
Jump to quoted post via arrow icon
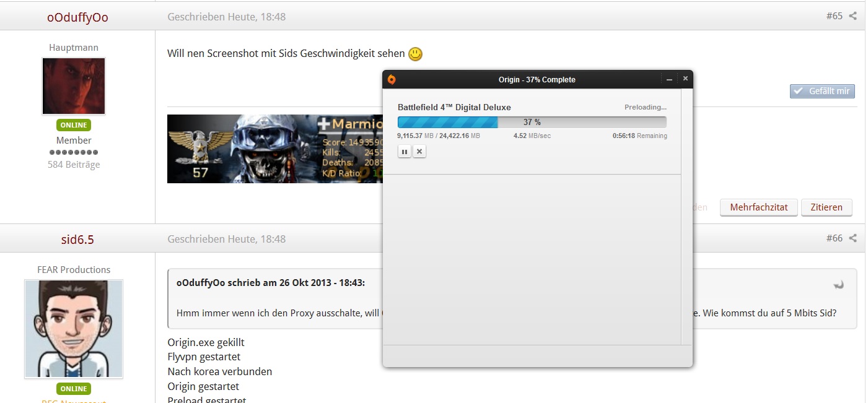tap(839, 285)
